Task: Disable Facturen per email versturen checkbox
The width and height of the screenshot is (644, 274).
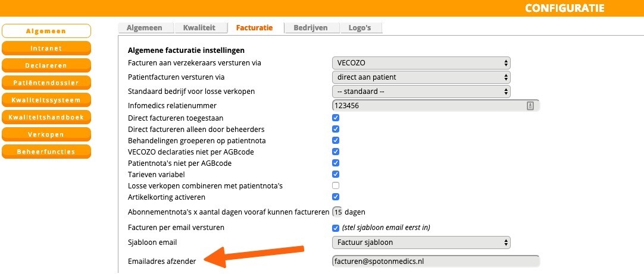Action: tap(336, 228)
